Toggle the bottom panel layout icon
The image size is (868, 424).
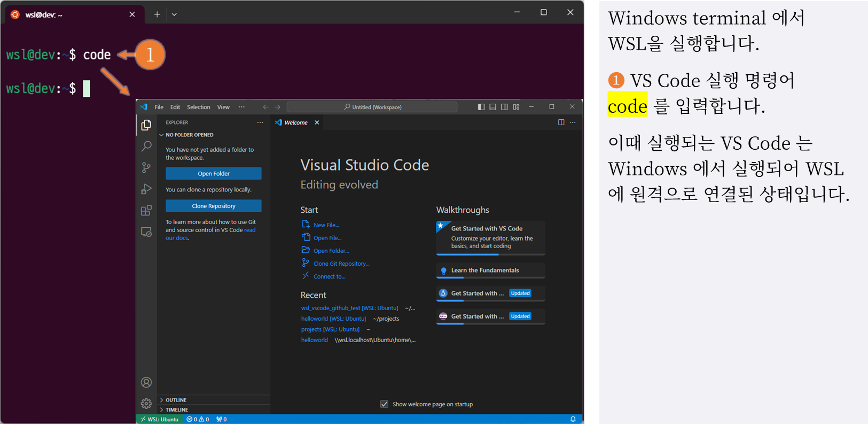(493, 107)
